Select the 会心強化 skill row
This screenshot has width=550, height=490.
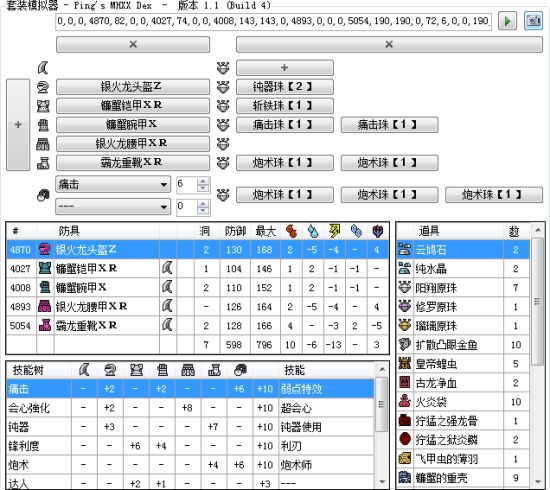point(190,408)
